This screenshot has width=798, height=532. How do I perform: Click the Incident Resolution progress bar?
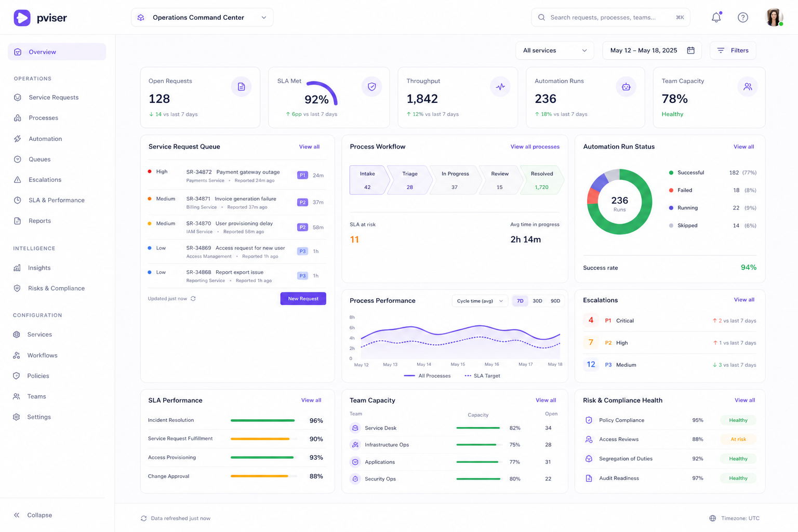coord(264,420)
